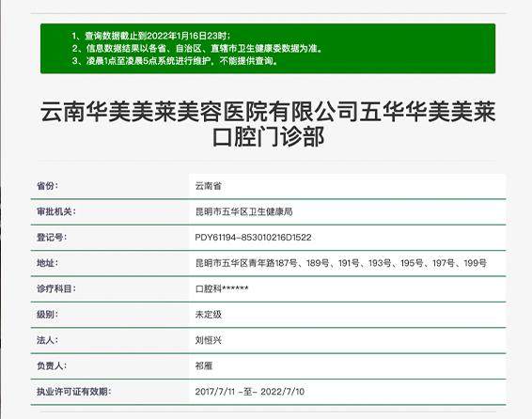Select the notice line about 卫生健康委数据为准
The width and height of the screenshot is (532, 419).
tap(197, 48)
